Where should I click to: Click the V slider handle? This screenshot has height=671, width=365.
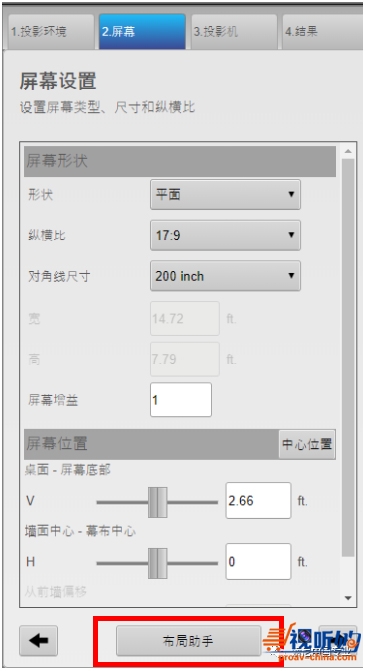(157, 502)
